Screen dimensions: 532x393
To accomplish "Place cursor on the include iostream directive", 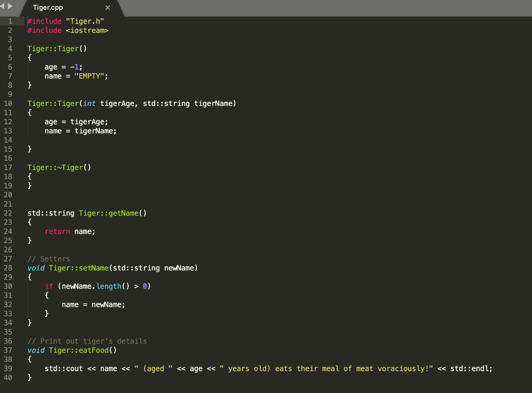I will click(x=68, y=30).
